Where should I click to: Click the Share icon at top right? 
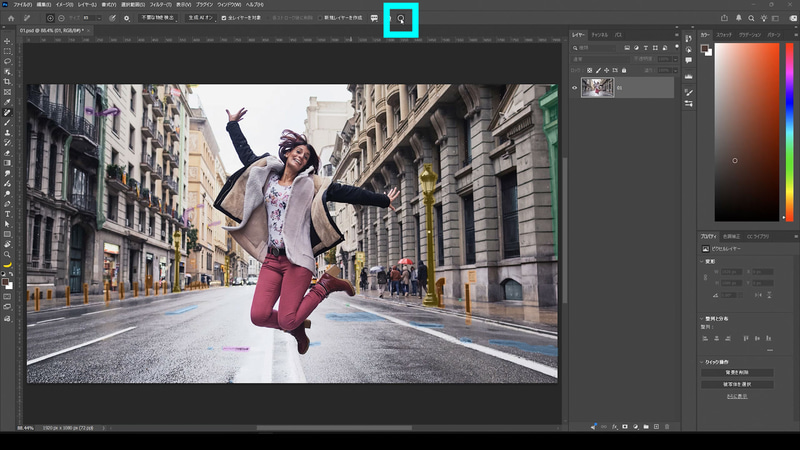[724, 18]
